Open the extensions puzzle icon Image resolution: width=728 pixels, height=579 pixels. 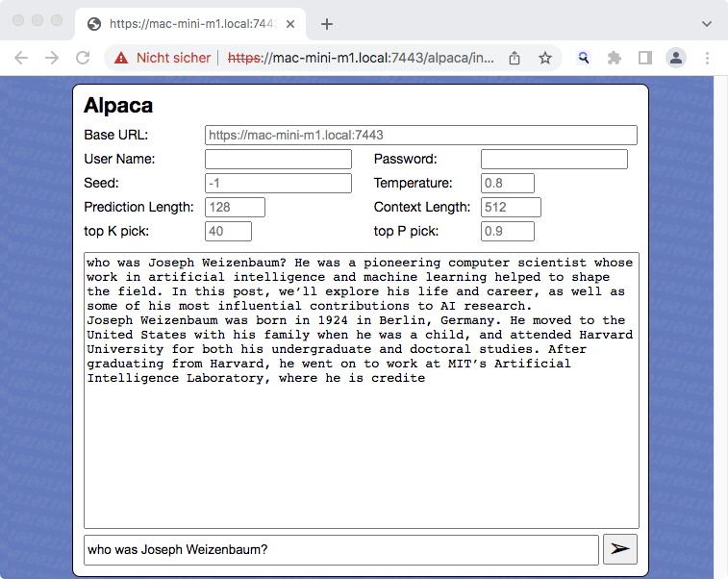tap(615, 58)
